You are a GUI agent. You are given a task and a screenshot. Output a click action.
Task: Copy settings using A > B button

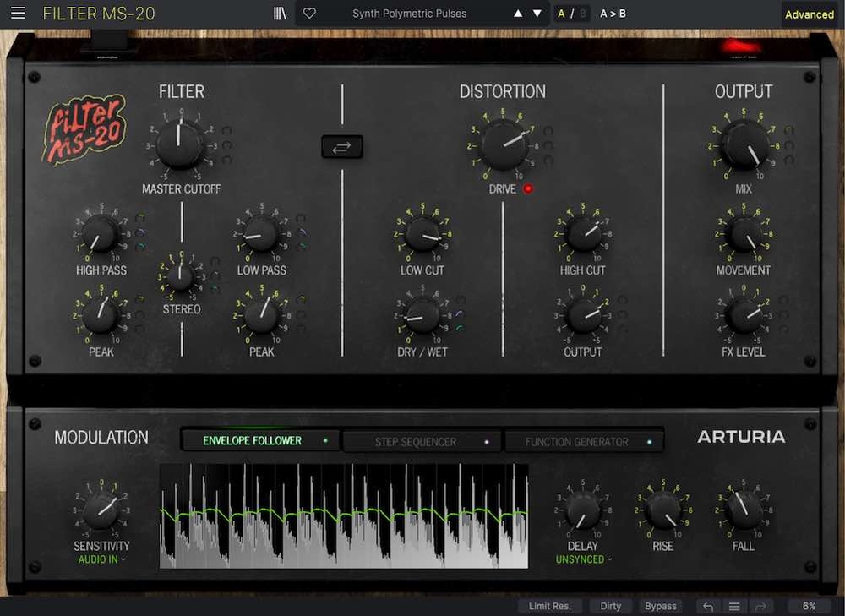coord(614,13)
